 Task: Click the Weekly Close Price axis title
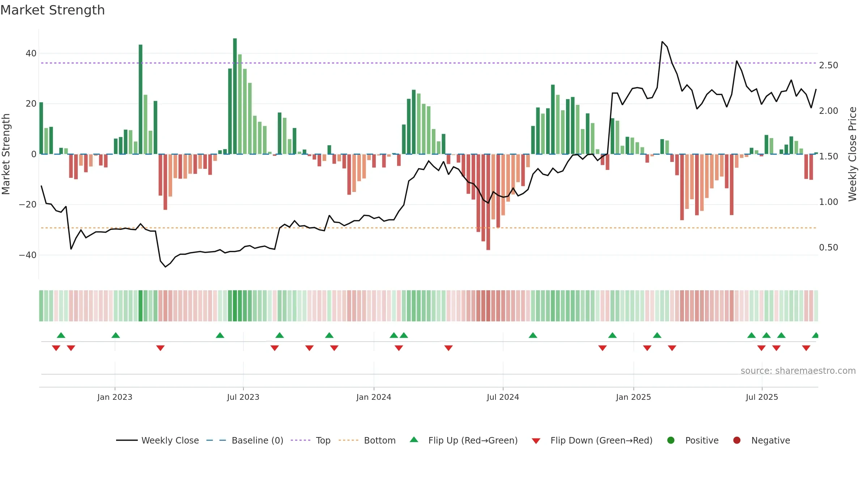click(x=852, y=154)
